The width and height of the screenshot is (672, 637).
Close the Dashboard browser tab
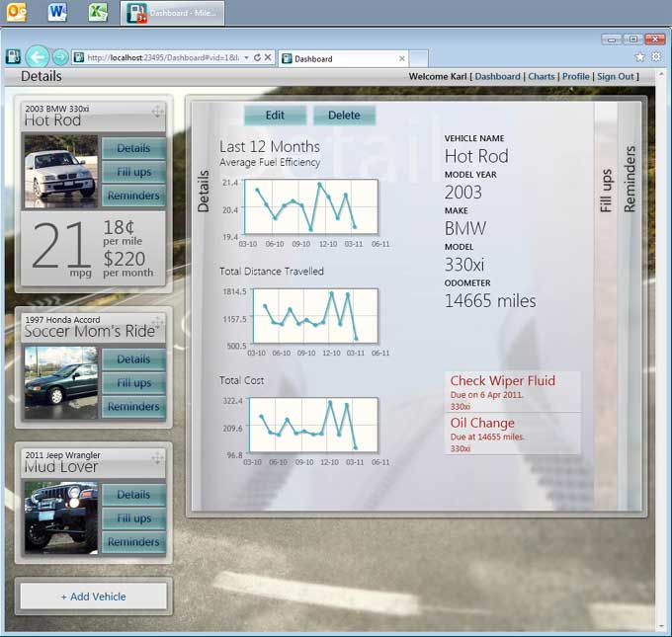(x=402, y=58)
